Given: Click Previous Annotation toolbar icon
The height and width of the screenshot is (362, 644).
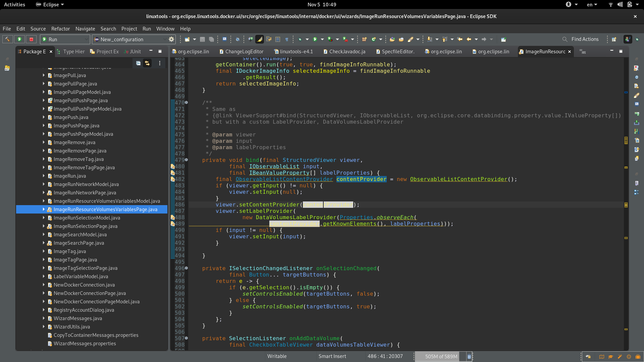Looking at the screenshot, I should 445,39.
